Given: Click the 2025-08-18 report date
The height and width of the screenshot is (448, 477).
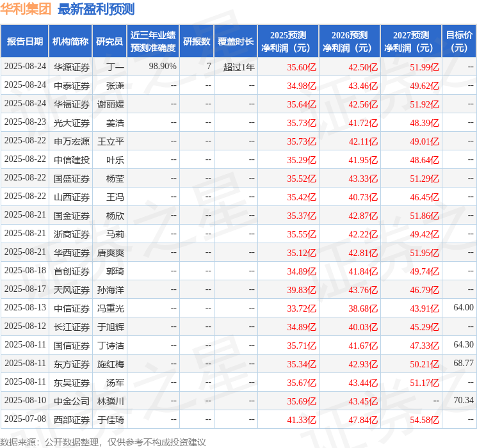Looking at the screenshot, I should pos(25,270).
